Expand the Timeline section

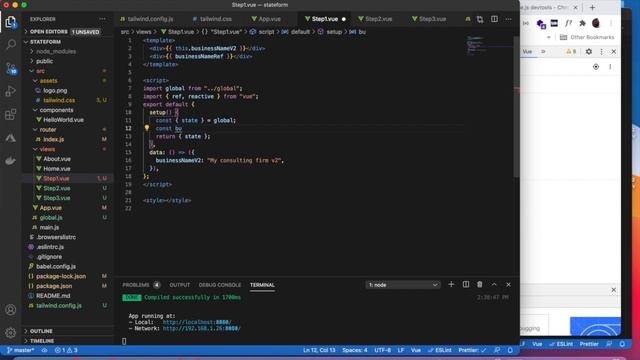(42, 341)
